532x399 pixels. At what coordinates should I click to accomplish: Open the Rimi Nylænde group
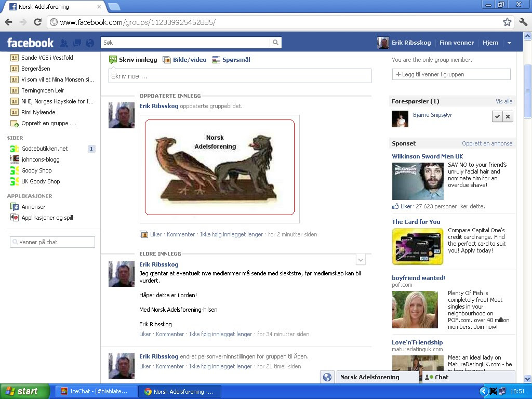[38, 112]
